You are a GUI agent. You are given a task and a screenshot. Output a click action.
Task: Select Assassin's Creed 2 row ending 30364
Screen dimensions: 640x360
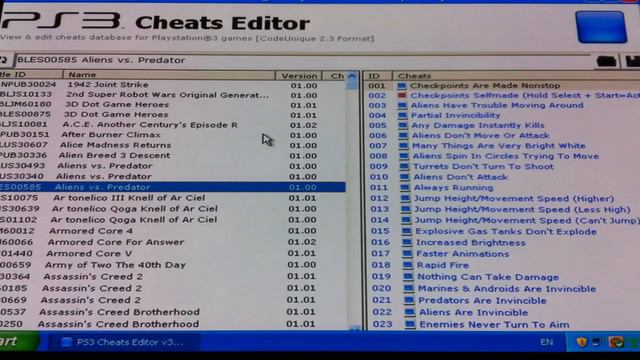click(x=173, y=277)
